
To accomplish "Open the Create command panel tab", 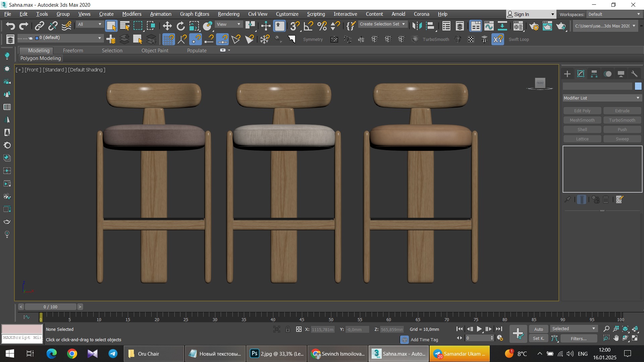I will click(x=567, y=74).
